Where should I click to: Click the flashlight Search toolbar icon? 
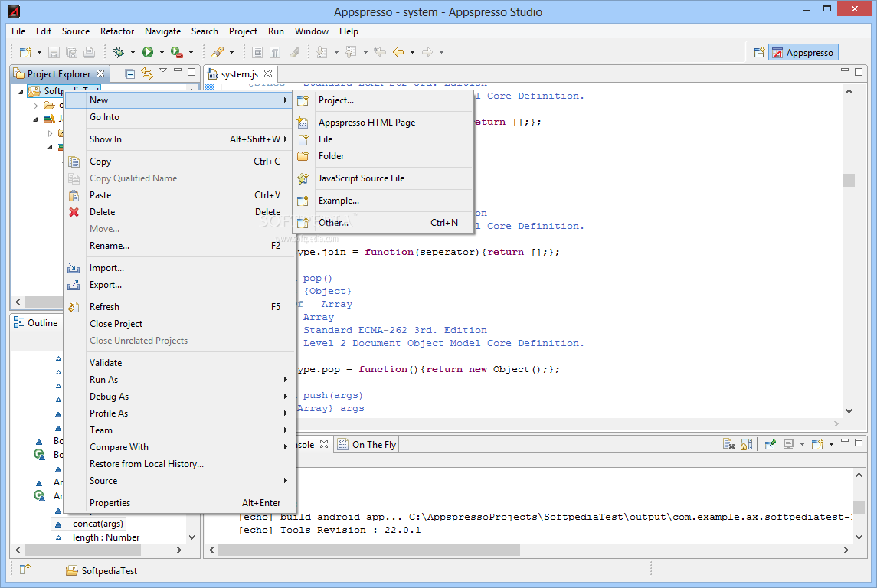218,52
